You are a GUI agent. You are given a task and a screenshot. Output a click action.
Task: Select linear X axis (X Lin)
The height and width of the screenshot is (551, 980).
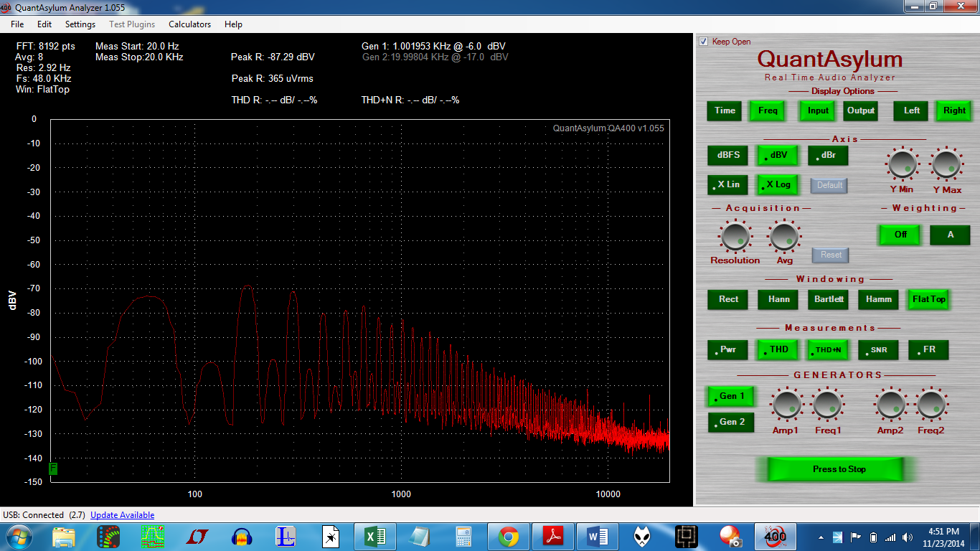click(x=727, y=184)
